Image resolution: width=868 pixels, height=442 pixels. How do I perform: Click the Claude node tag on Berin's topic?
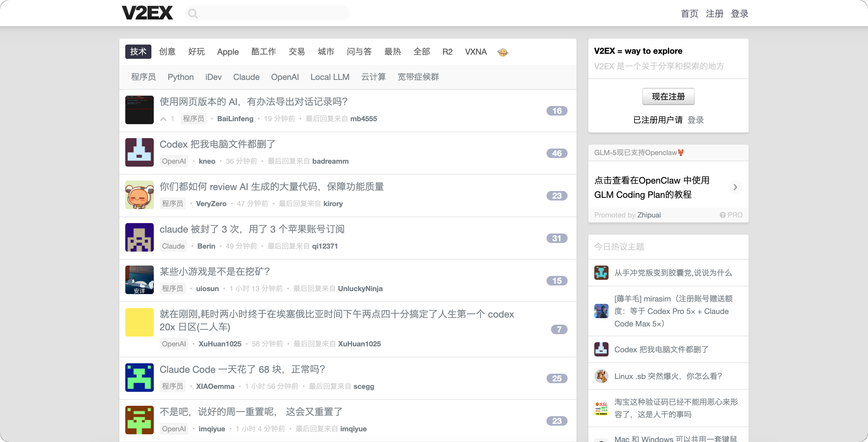pos(173,246)
